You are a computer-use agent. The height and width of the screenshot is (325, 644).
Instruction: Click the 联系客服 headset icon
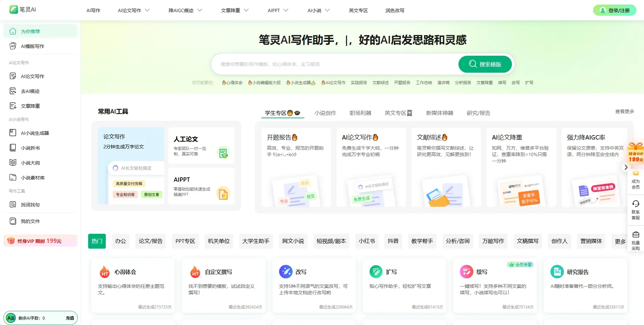pos(636,204)
